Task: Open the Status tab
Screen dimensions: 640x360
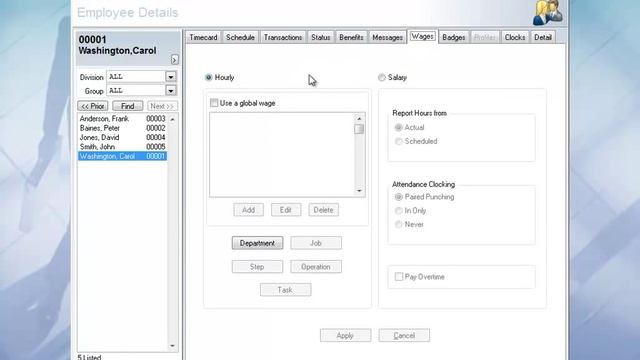Action: (320, 37)
